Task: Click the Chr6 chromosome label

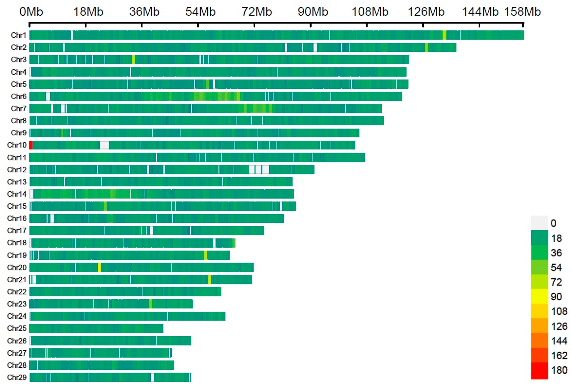Action: tap(18, 96)
